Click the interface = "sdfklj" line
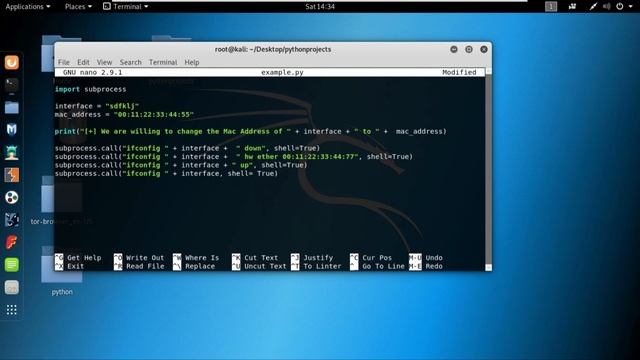Viewport: 640px width, 360px height. tap(97, 106)
